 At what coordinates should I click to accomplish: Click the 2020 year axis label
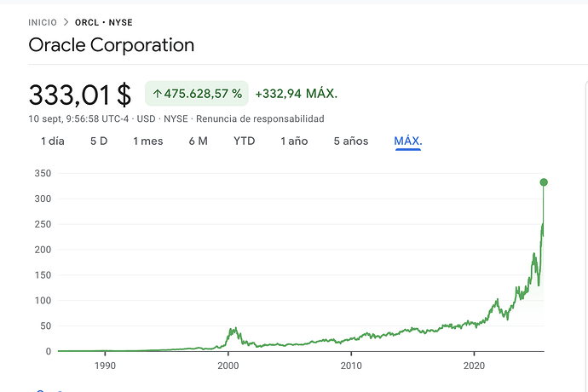[474, 366]
